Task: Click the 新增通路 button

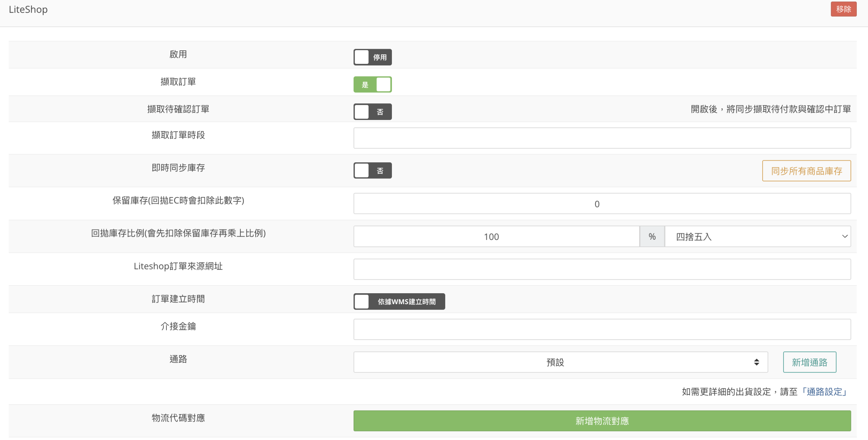Action: click(809, 362)
